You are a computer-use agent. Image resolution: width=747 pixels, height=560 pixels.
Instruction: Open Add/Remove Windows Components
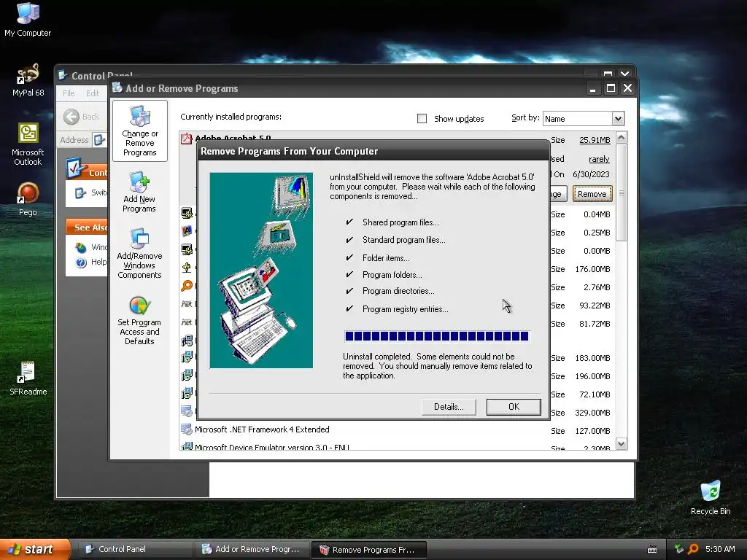139,253
